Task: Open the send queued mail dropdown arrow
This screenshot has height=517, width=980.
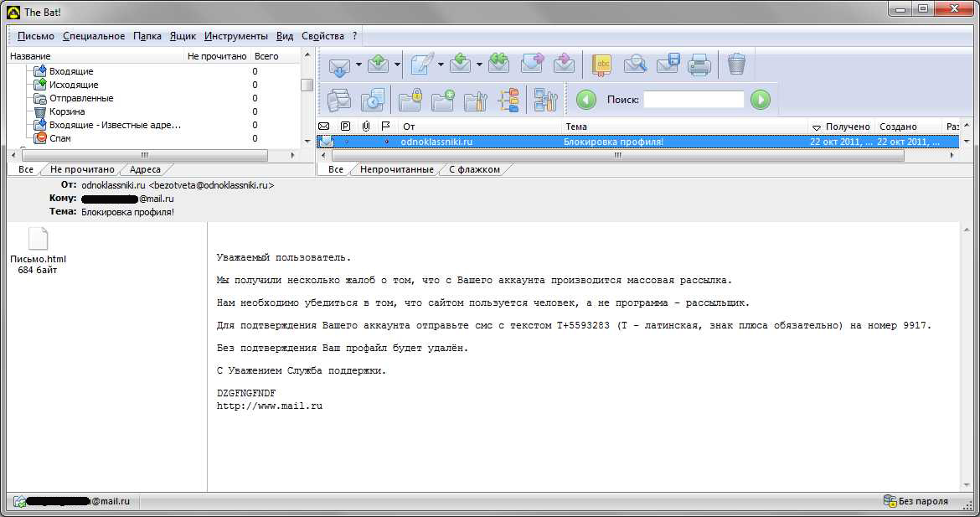Action: tap(397, 65)
